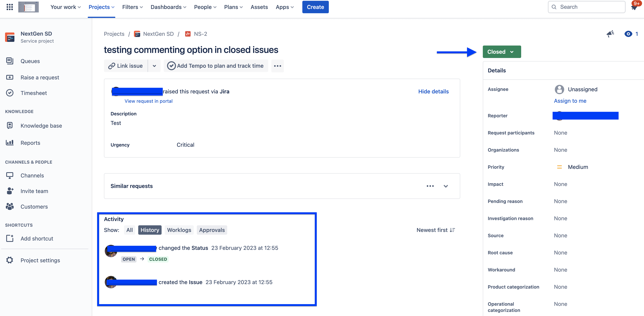This screenshot has height=316, width=644.
Task: Select the History activity filter tab
Action: (150, 230)
